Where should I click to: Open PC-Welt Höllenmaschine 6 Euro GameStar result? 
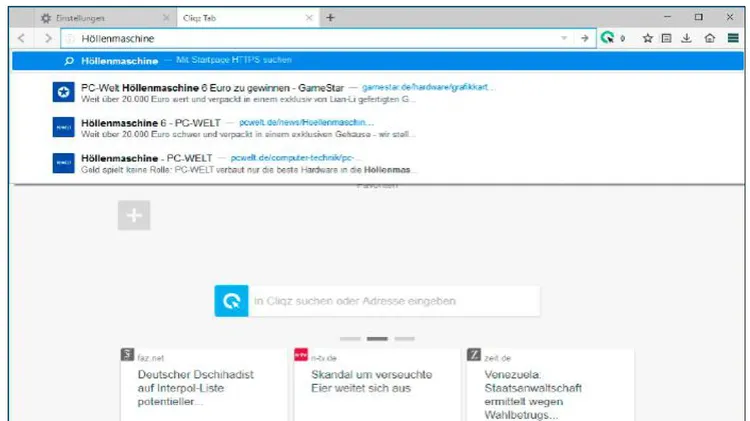click(x=378, y=93)
